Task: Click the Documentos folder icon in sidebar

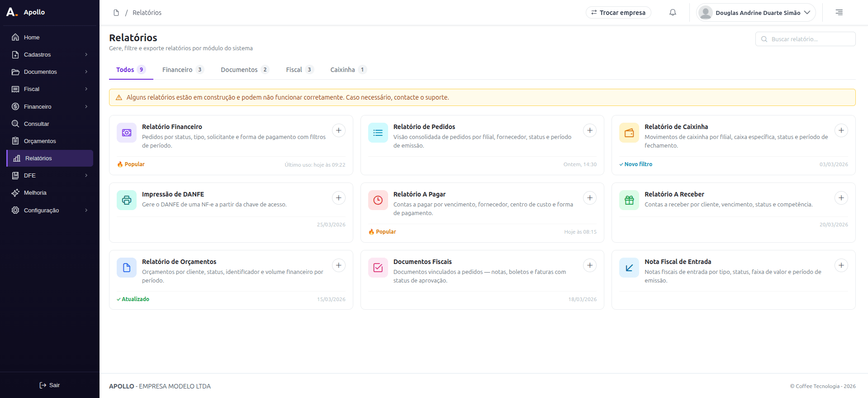Action: 15,72
